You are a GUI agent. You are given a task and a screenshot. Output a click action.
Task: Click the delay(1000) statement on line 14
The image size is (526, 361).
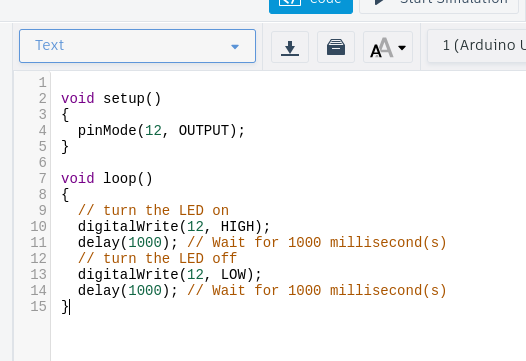point(128,291)
